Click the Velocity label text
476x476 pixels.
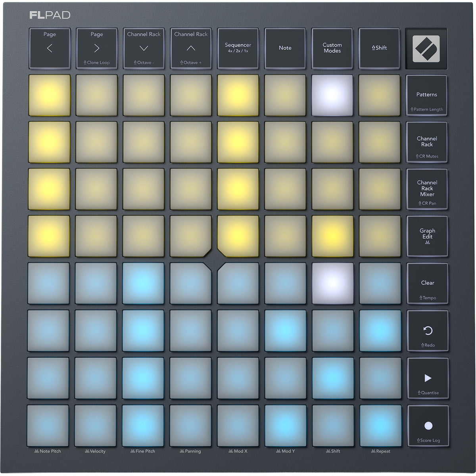98,451
